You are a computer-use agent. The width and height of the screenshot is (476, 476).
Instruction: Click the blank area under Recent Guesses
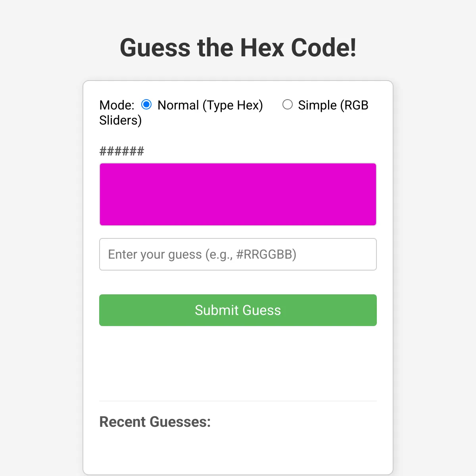[238, 452]
